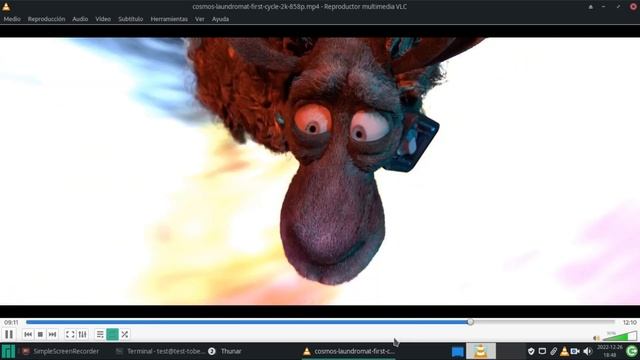640x360 pixels.
Task: Open extended settings and effects panel
Action: pos(82,334)
